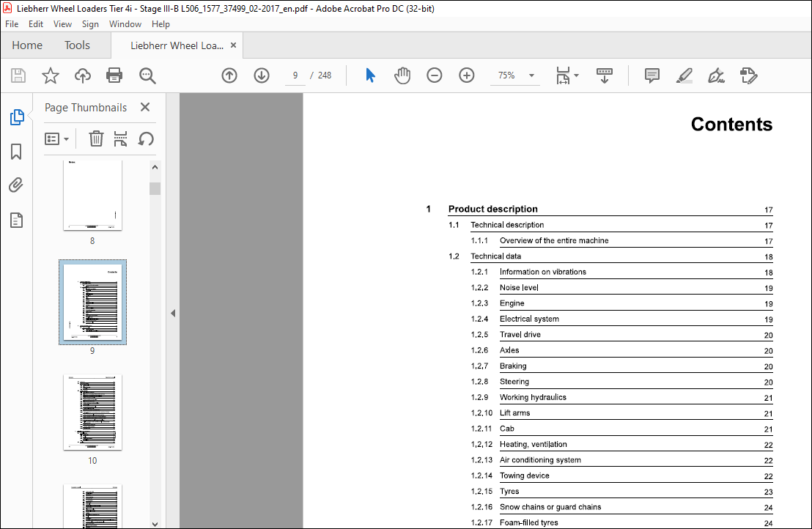
Task: Open 'Technical description' contents entry
Action: 507,225
